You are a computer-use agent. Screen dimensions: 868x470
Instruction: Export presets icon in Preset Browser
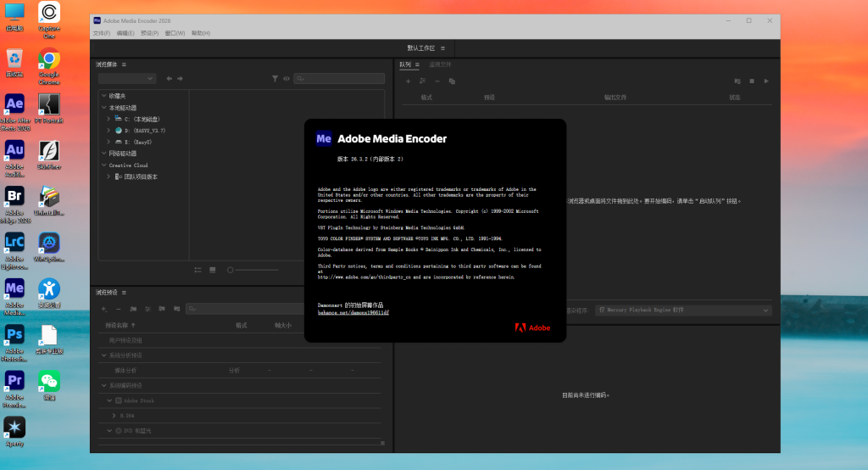coord(176,309)
